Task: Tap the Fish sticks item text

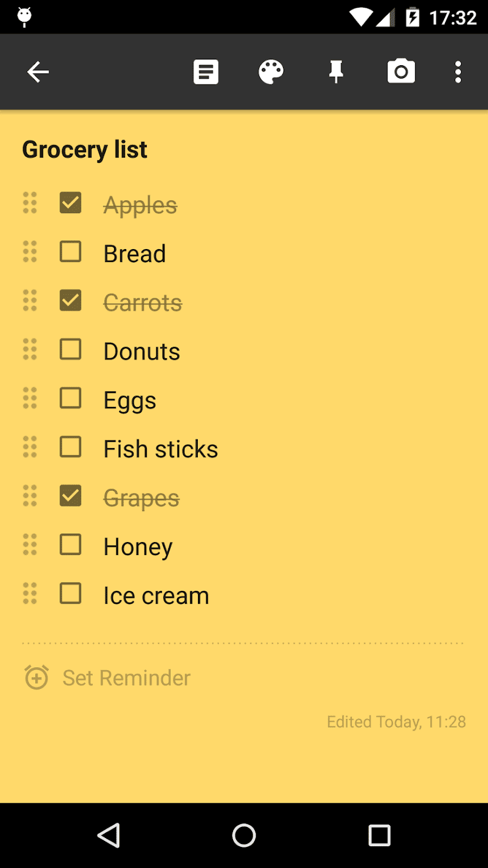Action: click(x=160, y=449)
